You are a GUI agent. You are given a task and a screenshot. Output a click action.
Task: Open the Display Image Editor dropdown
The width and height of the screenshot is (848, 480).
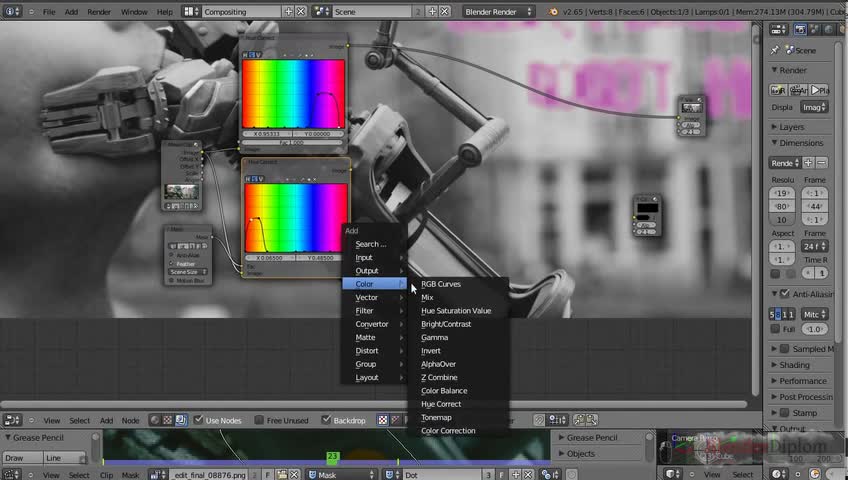pos(814,107)
